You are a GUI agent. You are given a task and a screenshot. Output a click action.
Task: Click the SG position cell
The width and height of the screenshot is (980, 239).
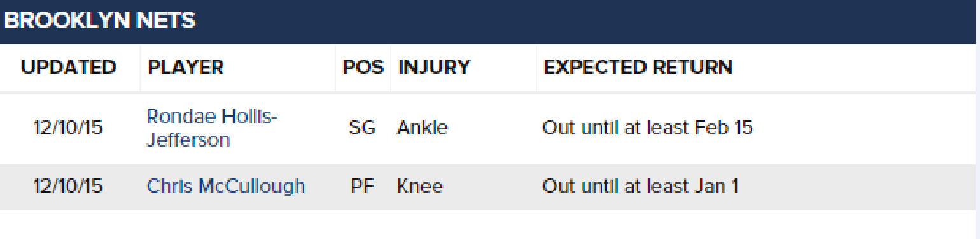coord(362,128)
